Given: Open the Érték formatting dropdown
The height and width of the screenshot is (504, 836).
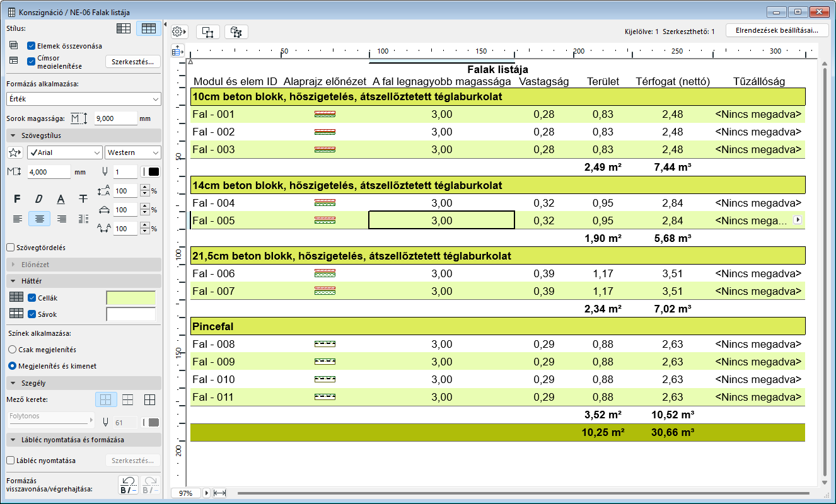Looking at the screenshot, I should 83,99.
